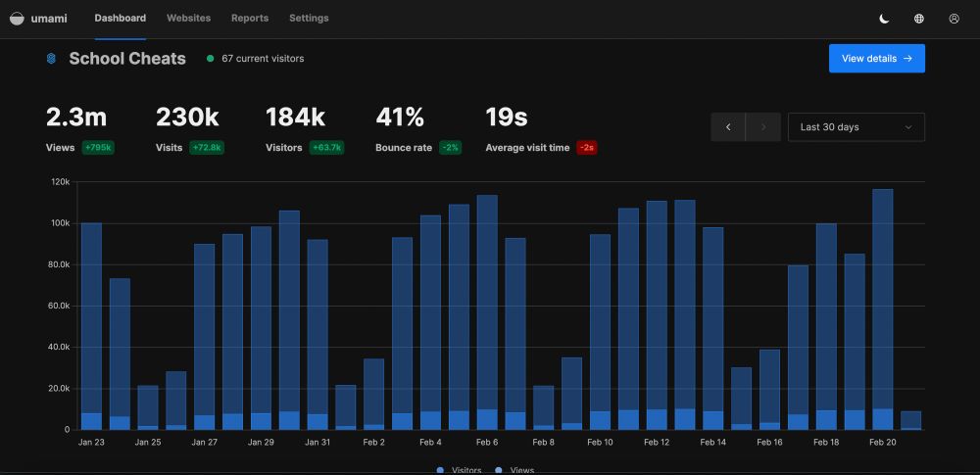
Task: Click the umami brand name
Action: [x=49, y=19]
